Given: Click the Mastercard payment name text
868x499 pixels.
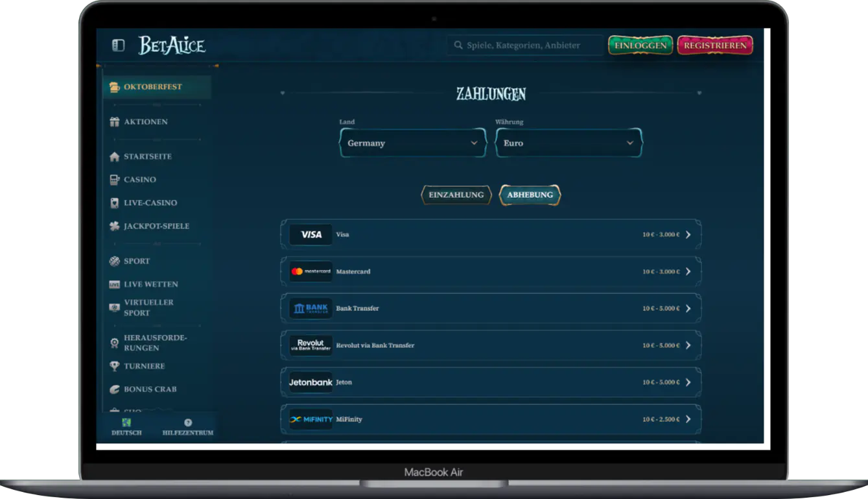Looking at the screenshot, I should 353,272.
